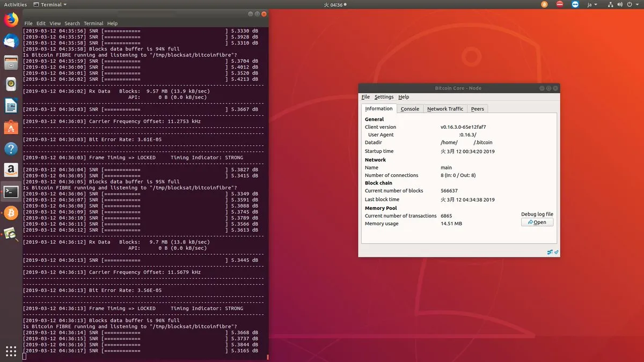Expand the Terminal app menu in top bar
The image size is (644, 362).
click(50, 4)
